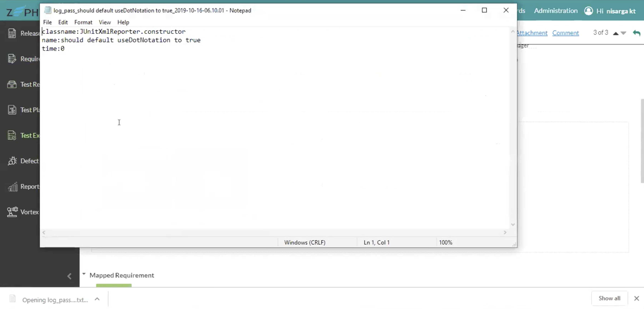Screen dimensions: 644x309
Task: Open the Test Planning sidebar icon
Action: pyautogui.click(x=12, y=110)
